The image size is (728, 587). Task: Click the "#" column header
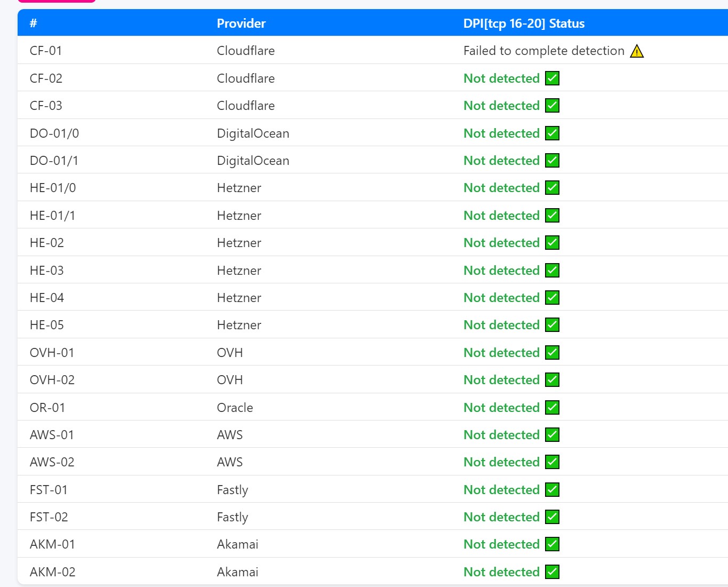click(x=34, y=23)
